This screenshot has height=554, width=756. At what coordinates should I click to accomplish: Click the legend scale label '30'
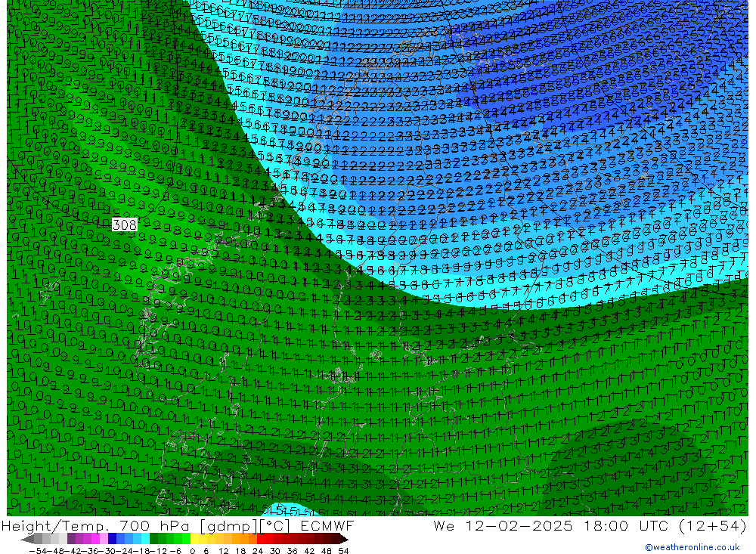275,551
